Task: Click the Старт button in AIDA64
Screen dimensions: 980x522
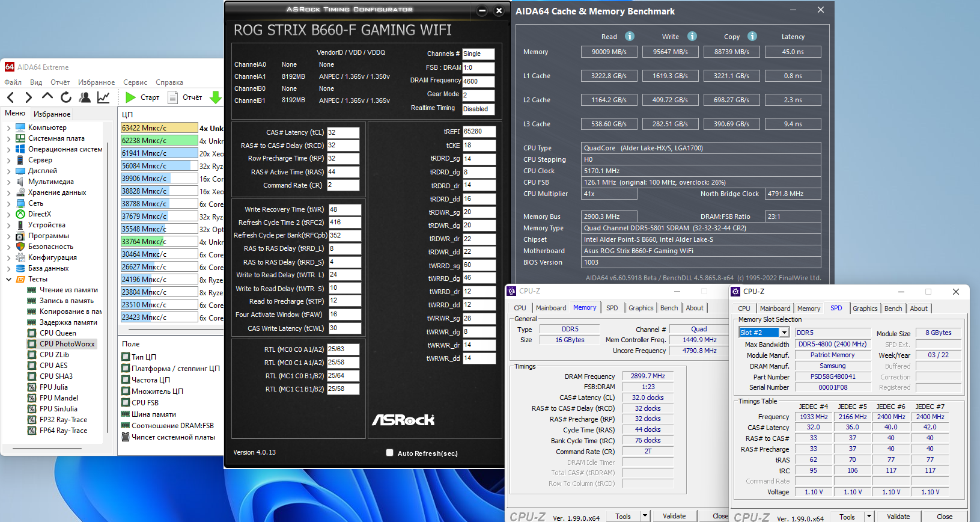Action: 143,97
